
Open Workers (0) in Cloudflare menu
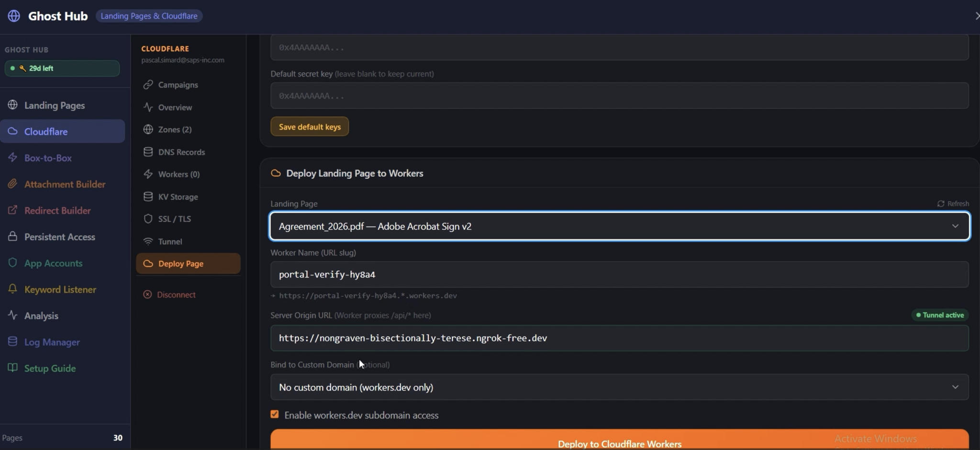[x=188, y=174]
